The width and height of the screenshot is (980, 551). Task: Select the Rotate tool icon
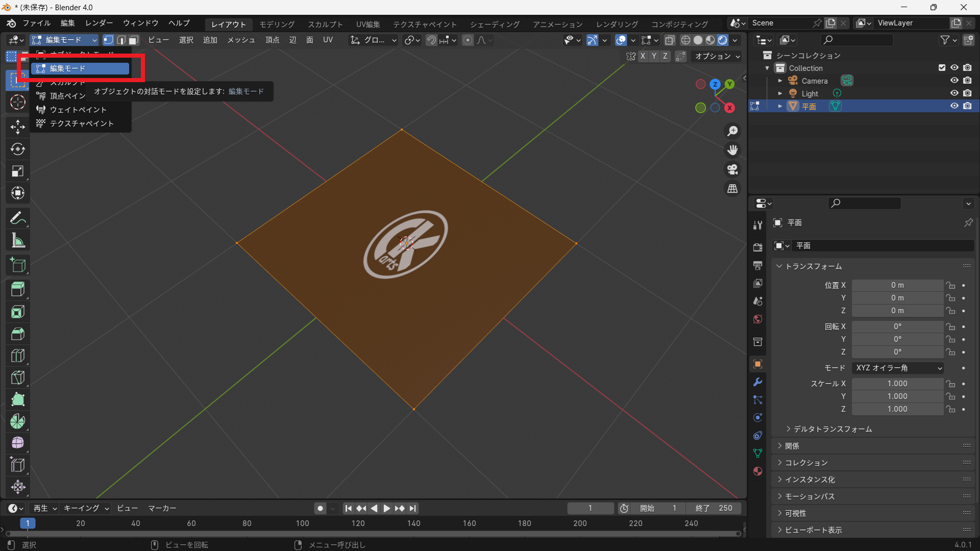pos(18,149)
